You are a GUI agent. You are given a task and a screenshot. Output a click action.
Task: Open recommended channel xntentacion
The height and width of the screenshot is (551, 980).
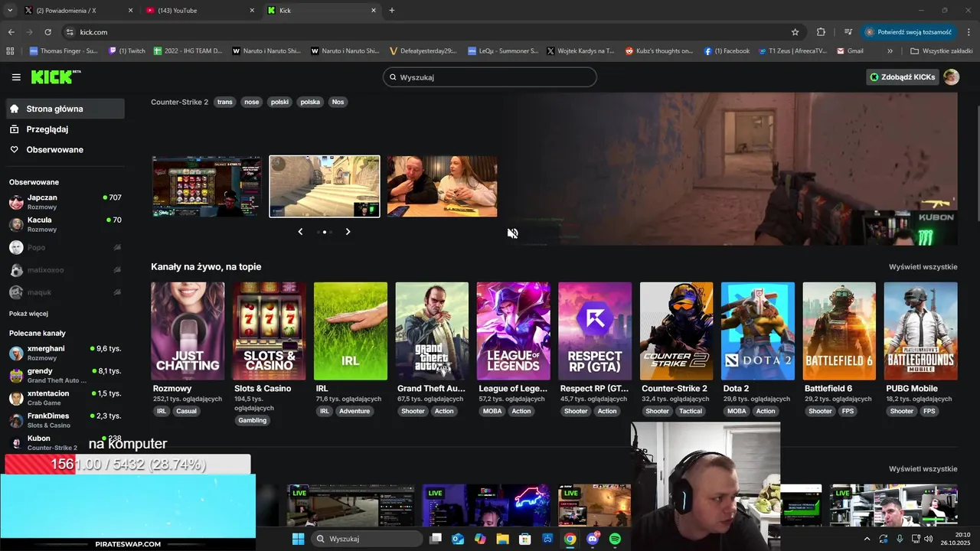point(65,398)
